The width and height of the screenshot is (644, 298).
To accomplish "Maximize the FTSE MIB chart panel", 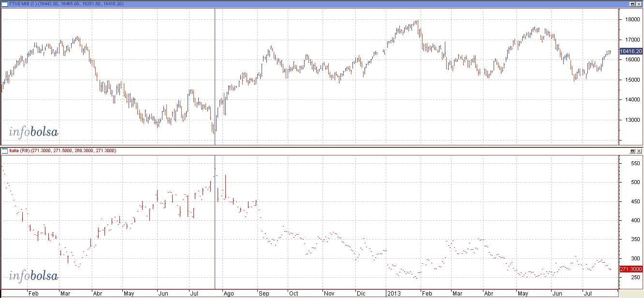I will click(x=632, y=4).
